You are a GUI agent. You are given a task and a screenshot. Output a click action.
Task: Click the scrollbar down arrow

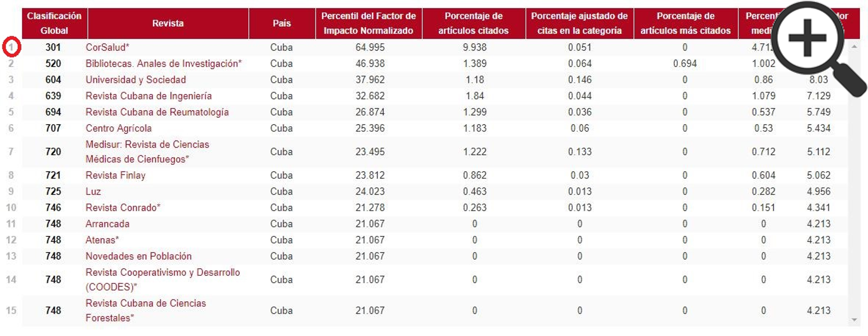click(x=854, y=320)
